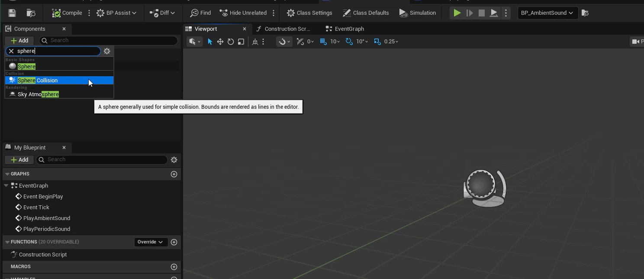Click the Stop playback button

coord(481,13)
